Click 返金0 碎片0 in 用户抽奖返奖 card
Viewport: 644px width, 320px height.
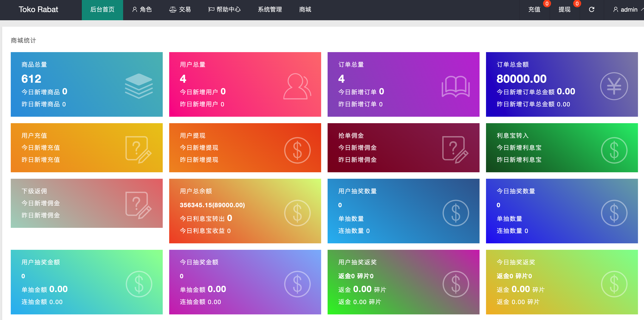coord(356,276)
